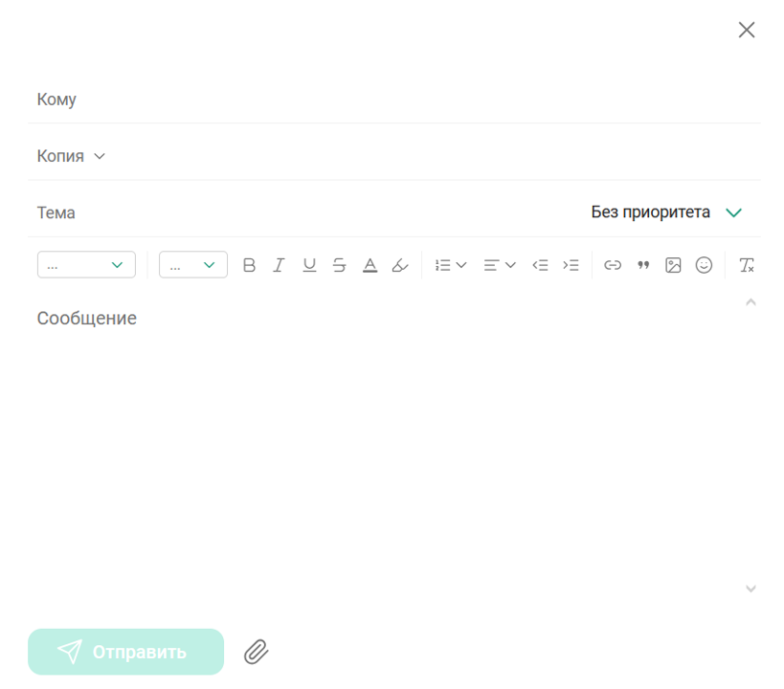
Task: Click the Отправить send button
Action: [125, 652]
